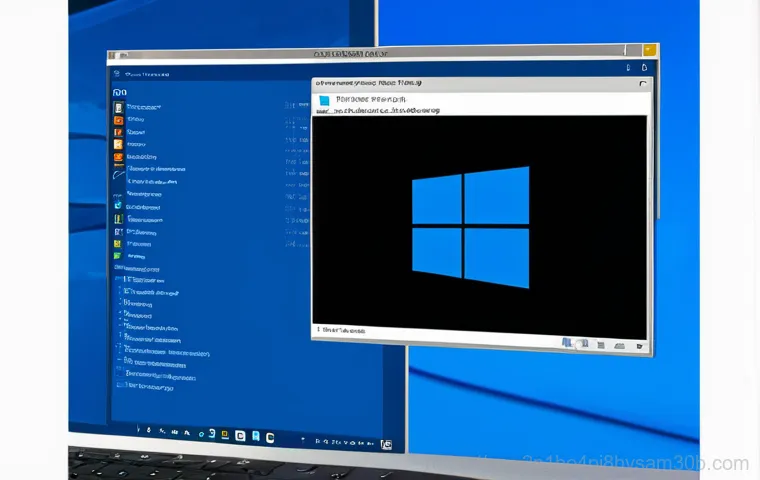Open the light blue bookmark-shaped taskbar icon
This screenshot has height=480, width=760.
tap(255, 436)
